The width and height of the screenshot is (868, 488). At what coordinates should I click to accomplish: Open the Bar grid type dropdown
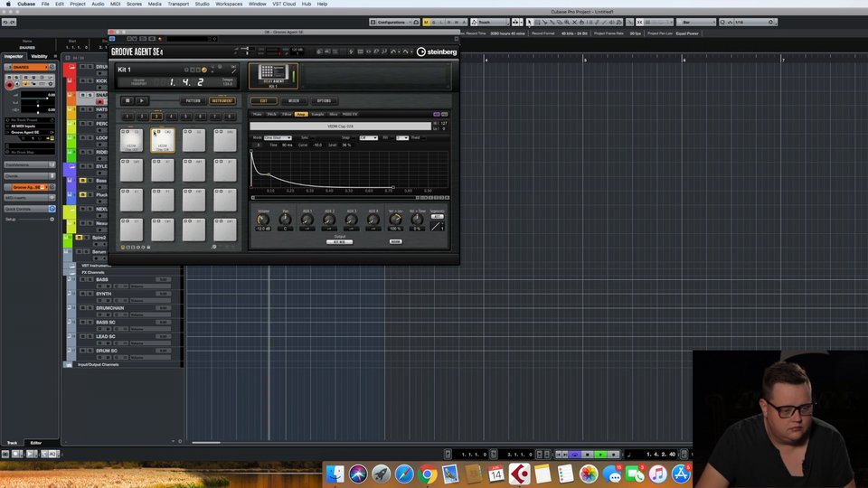tap(696, 22)
